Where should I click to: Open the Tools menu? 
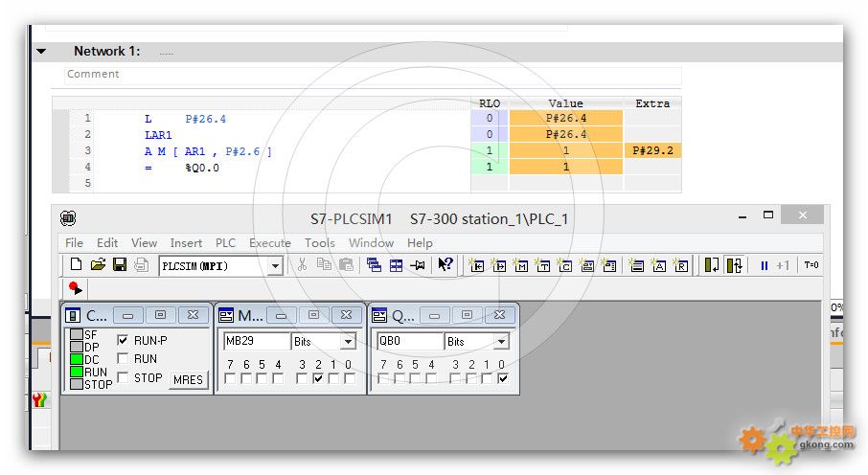pyautogui.click(x=319, y=242)
